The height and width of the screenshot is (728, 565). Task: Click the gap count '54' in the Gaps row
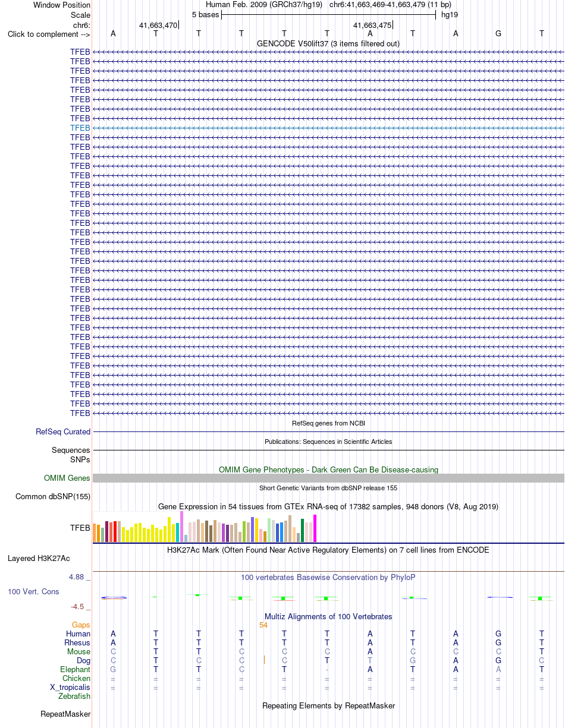(x=263, y=625)
